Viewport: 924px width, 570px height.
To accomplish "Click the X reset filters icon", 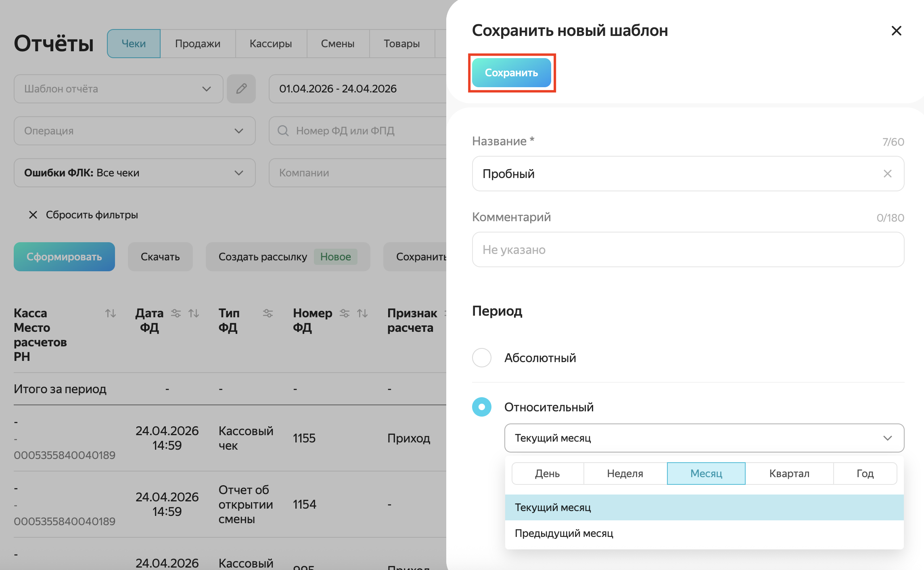I will [x=33, y=215].
